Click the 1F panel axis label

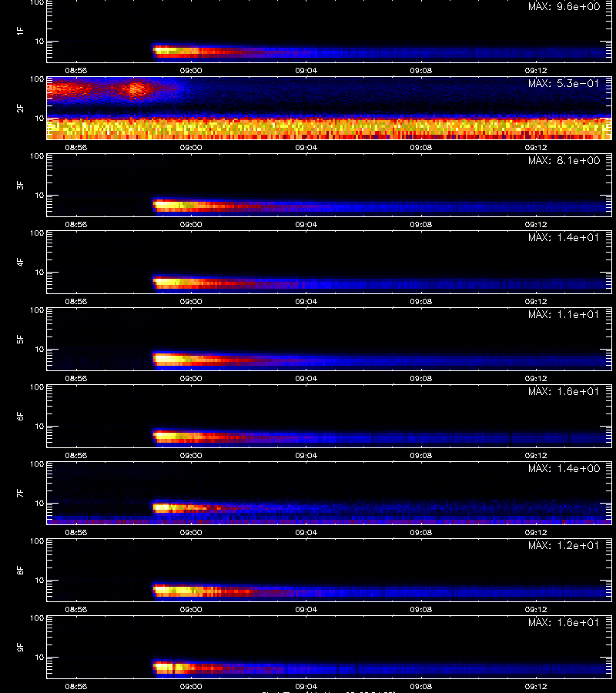(x=20, y=31)
